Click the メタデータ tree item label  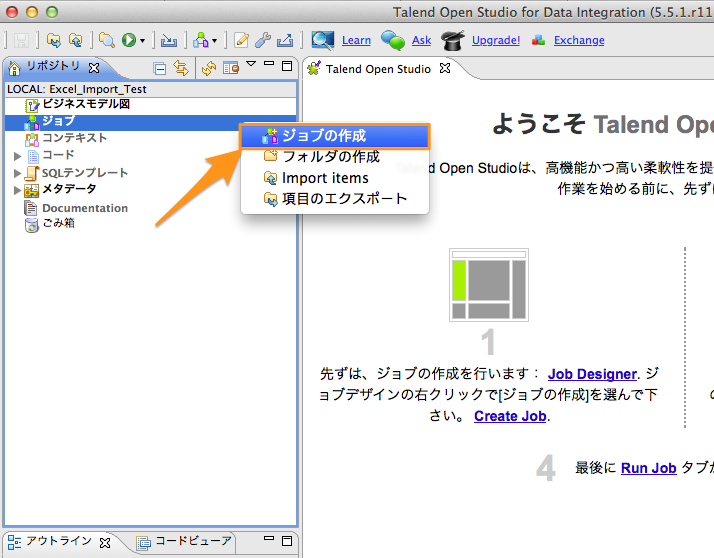pos(70,189)
